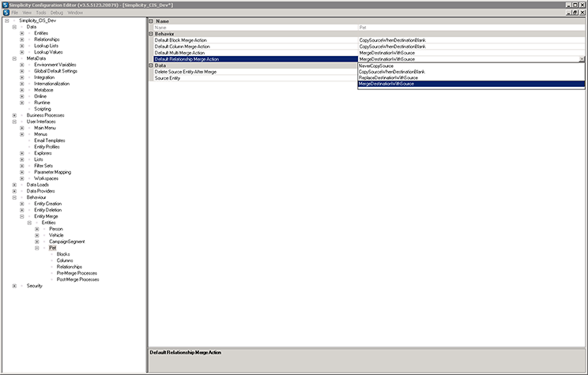Expand the Data Loads node
Viewport: 588px width, 375px height.
[x=14, y=185]
